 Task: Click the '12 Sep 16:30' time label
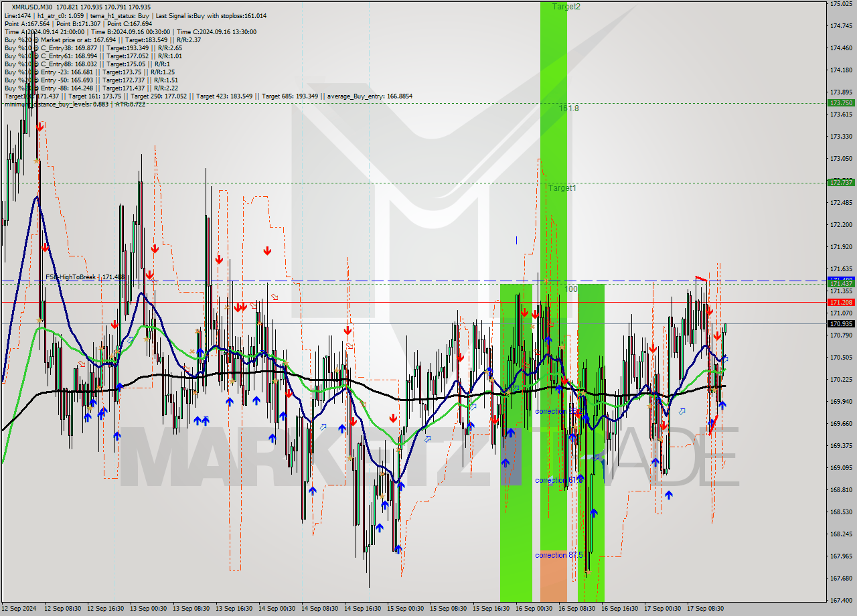[x=106, y=609]
